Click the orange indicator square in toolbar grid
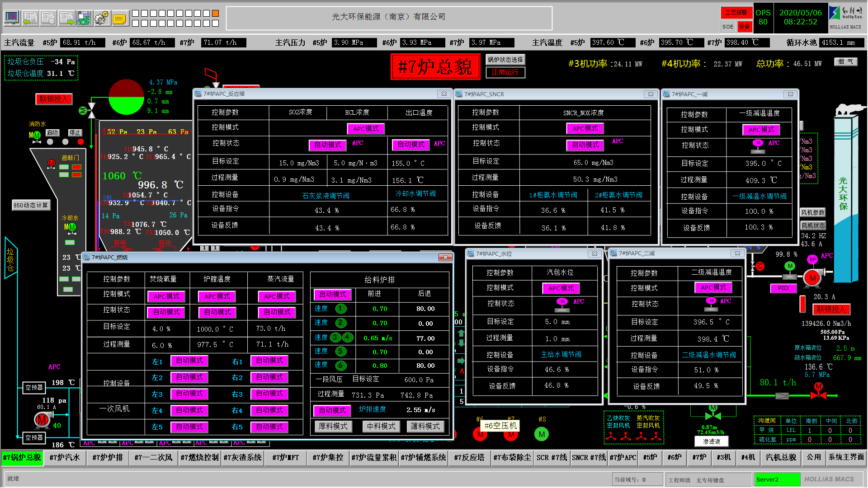 pyautogui.click(x=215, y=13)
